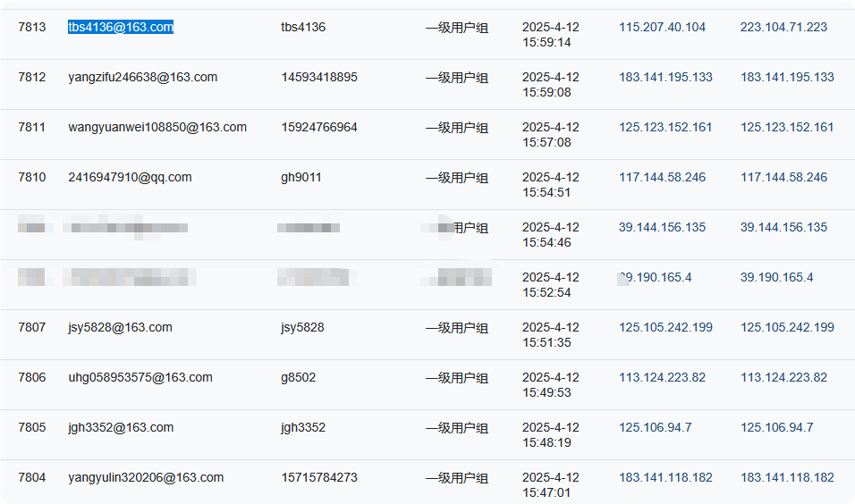Open IP link 115.207.40.104

pos(662,27)
